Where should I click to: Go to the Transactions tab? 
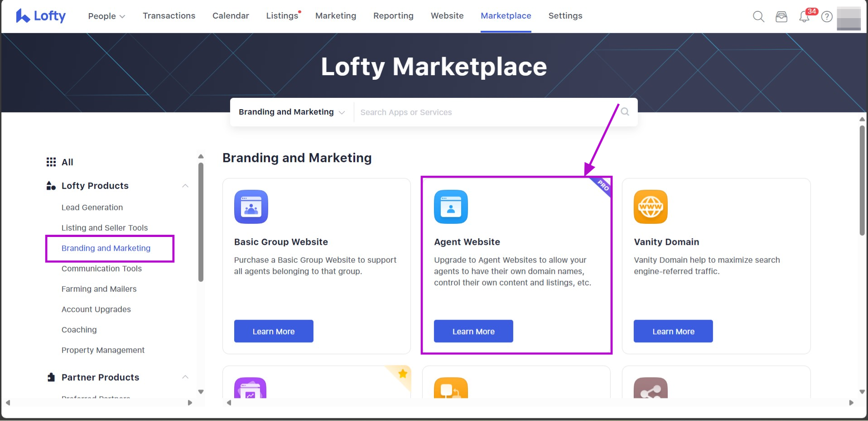click(x=169, y=16)
